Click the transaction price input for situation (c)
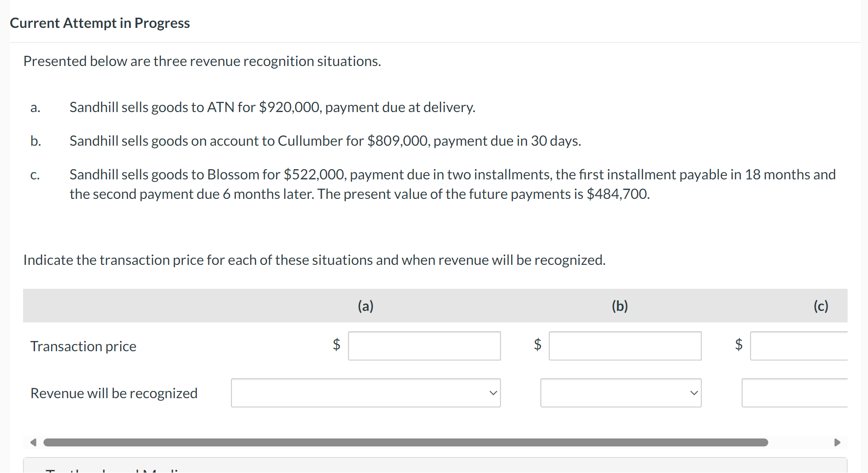Viewport: 868px width, 473px height. click(x=807, y=346)
